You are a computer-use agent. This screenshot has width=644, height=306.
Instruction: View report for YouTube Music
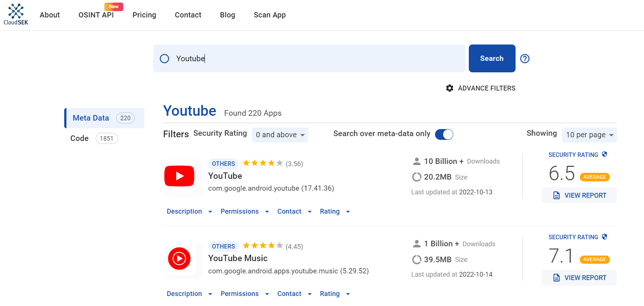pyautogui.click(x=579, y=278)
